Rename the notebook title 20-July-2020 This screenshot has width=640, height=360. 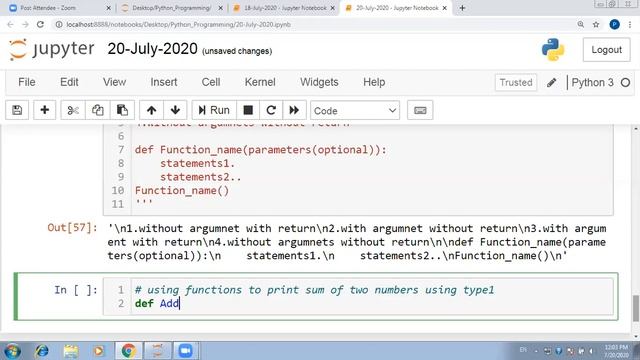152,49
